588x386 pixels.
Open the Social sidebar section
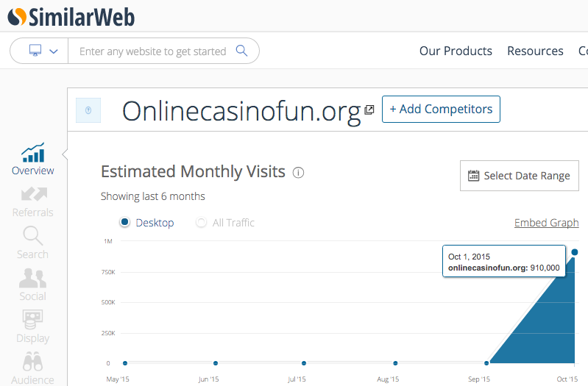coord(33,285)
